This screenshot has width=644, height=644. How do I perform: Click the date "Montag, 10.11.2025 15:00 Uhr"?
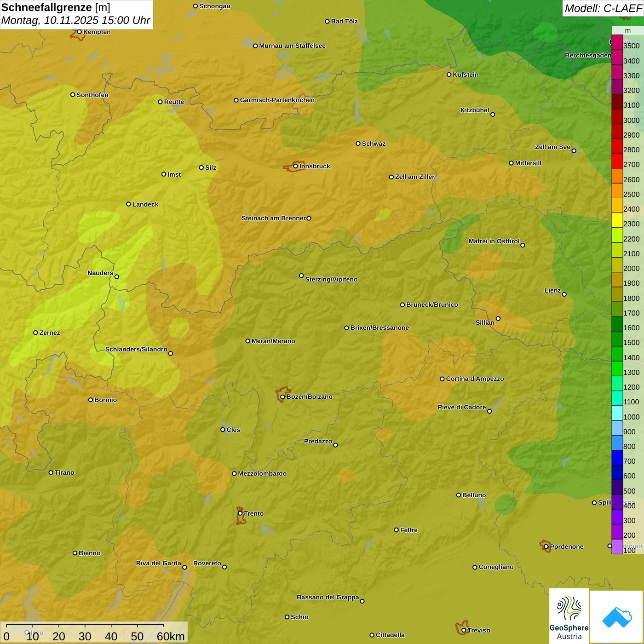tap(76, 20)
